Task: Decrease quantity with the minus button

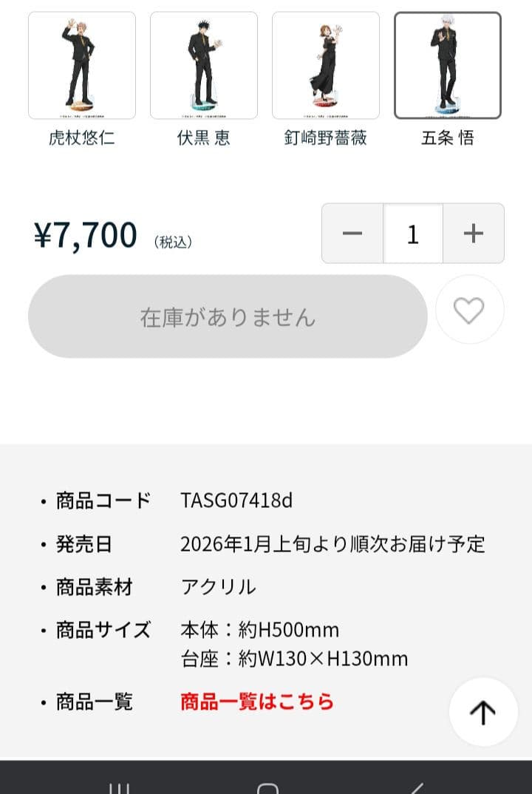Action: tap(352, 234)
